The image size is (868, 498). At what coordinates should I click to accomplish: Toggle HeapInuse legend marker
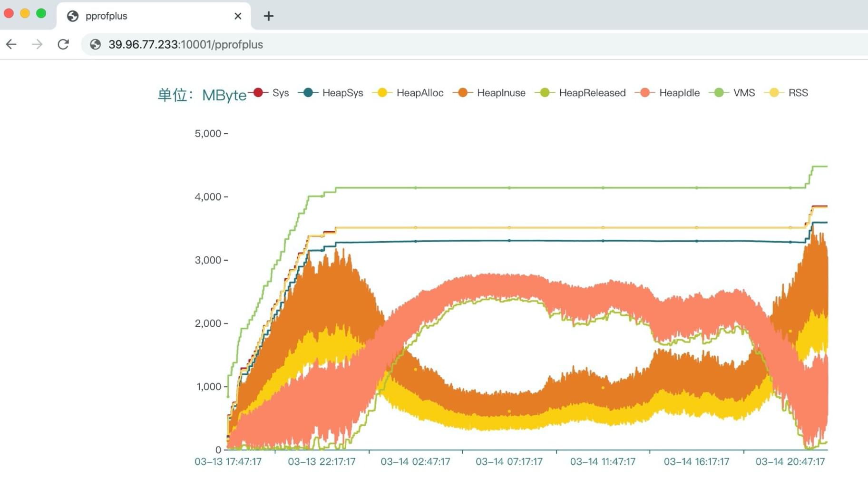coord(463,93)
